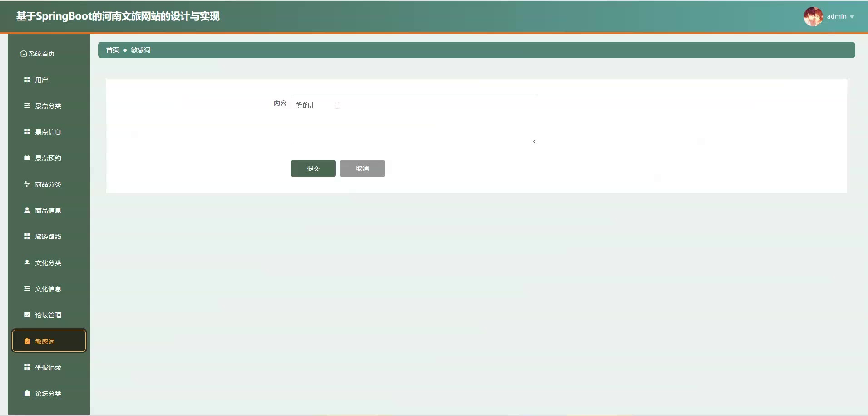Go to 文化信息 menu entry
Viewport: 868px width, 416px height.
point(49,289)
